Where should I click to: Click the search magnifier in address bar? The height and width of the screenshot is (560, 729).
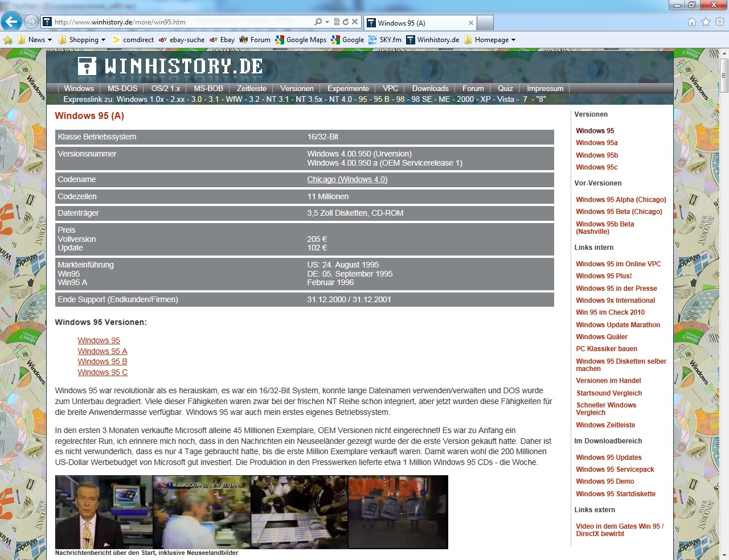coord(318,22)
